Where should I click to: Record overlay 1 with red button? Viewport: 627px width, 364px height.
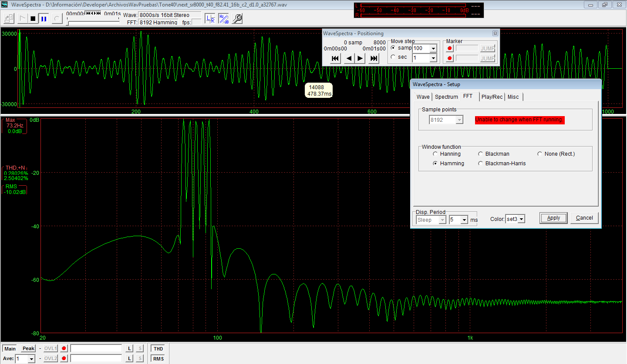[64, 349]
